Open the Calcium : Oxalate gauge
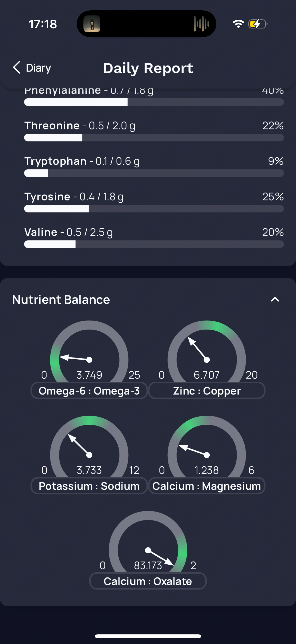This screenshot has width=296, height=644. click(148, 542)
